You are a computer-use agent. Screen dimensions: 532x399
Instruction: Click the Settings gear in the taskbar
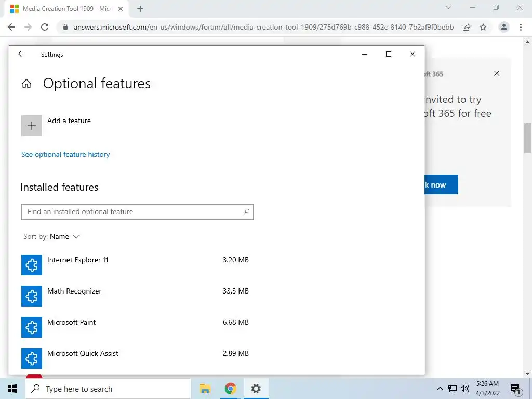coord(256,389)
